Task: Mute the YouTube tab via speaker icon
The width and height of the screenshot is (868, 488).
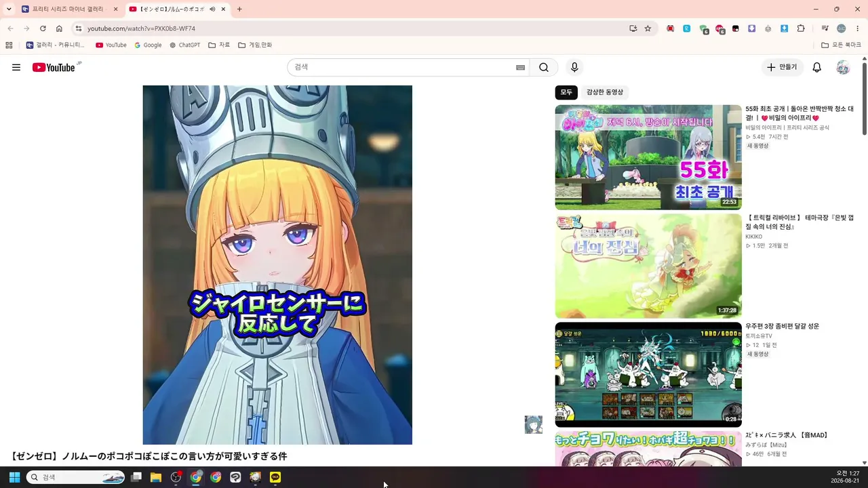Action: pyautogui.click(x=212, y=9)
